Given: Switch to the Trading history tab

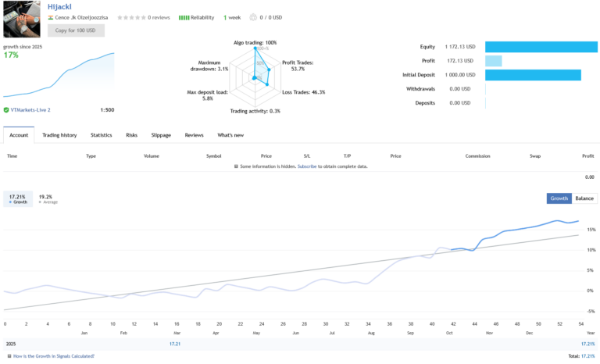Looking at the screenshot, I should tap(59, 135).
